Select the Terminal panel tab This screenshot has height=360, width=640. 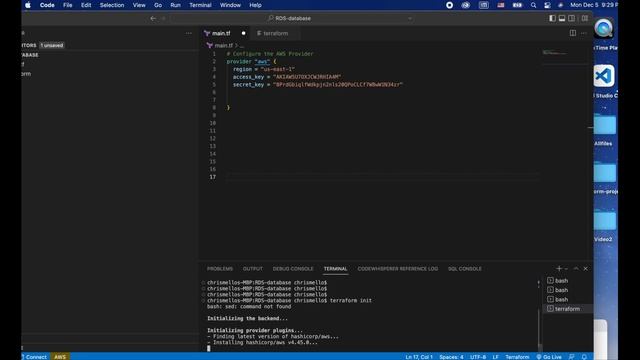pos(336,269)
